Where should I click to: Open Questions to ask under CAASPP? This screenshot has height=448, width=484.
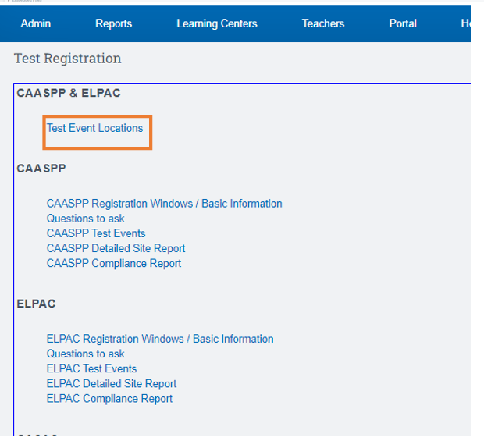coord(86,219)
